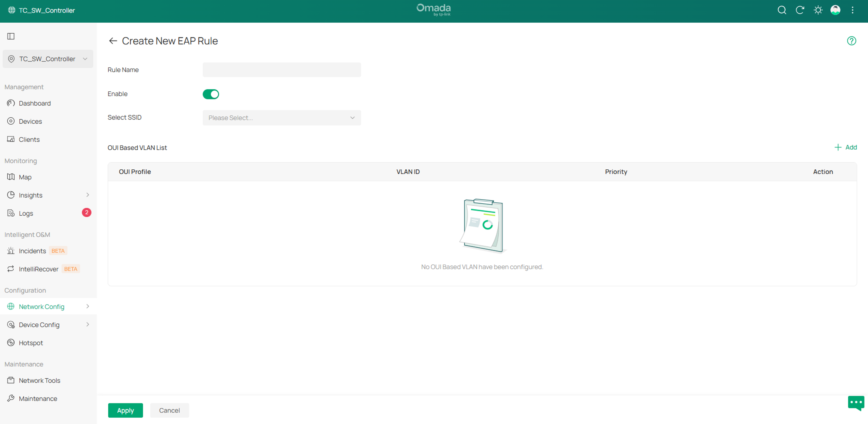Click the OUI Profile column header
The height and width of the screenshot is (424, 868).
click(x=135, y=172)
